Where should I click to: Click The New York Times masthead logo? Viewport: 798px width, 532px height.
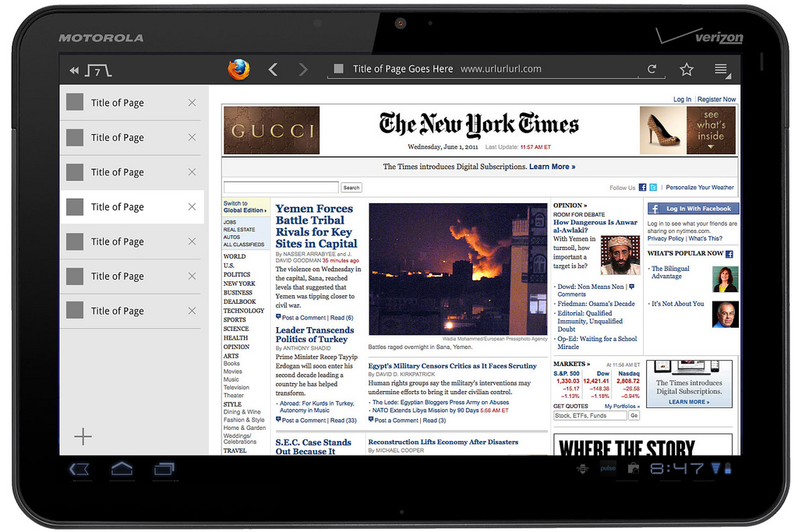point(479,125)
